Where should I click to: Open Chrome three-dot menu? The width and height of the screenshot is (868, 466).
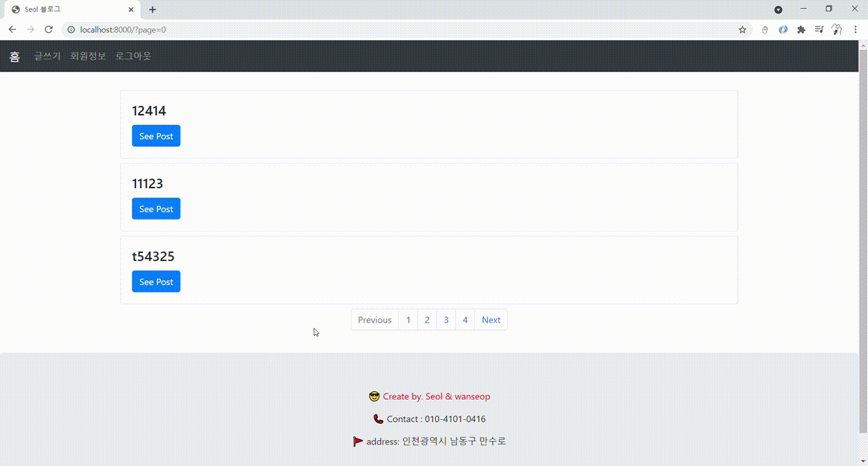tap(855, 30)
